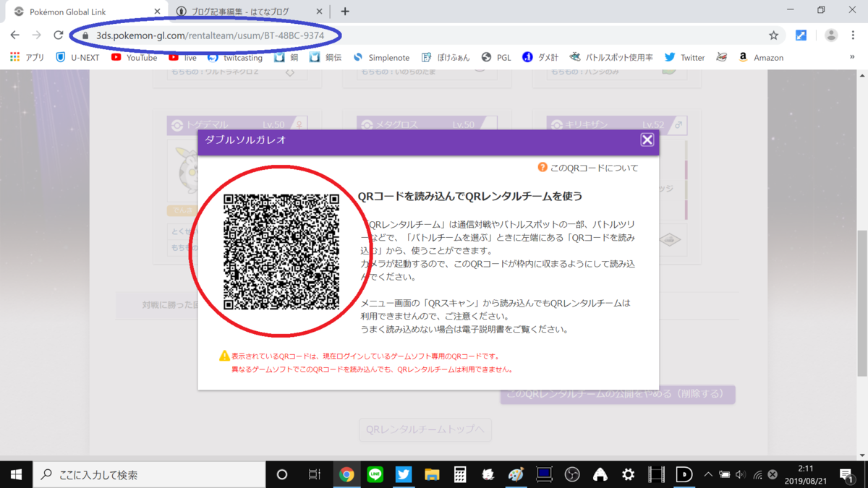Open the Windows Start menu
This screenshot has height=488, width=868.
(x=16, y=474)
